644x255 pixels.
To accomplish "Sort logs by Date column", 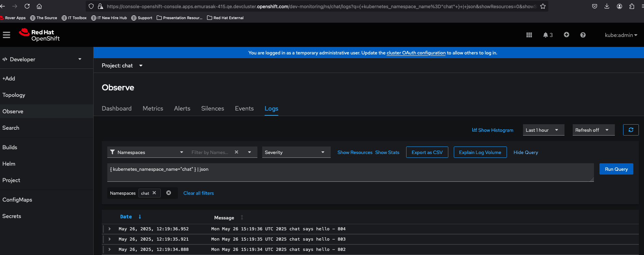I will pos(126,217).
